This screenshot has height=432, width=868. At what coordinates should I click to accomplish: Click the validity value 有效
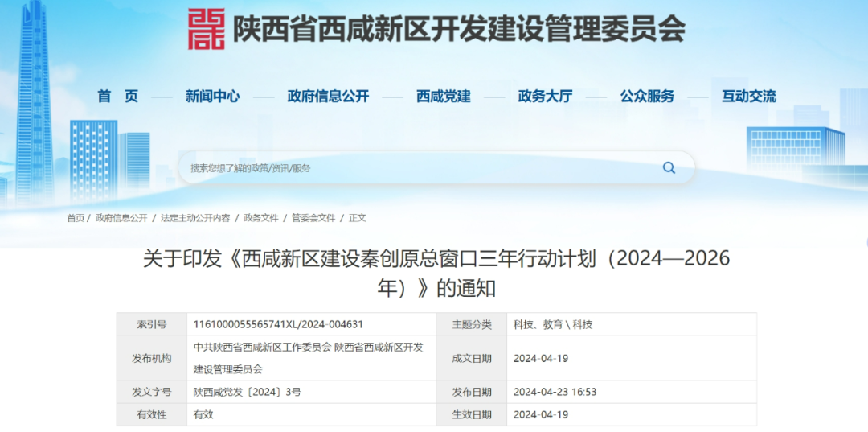pyautogui.click(x=203, y=414)
